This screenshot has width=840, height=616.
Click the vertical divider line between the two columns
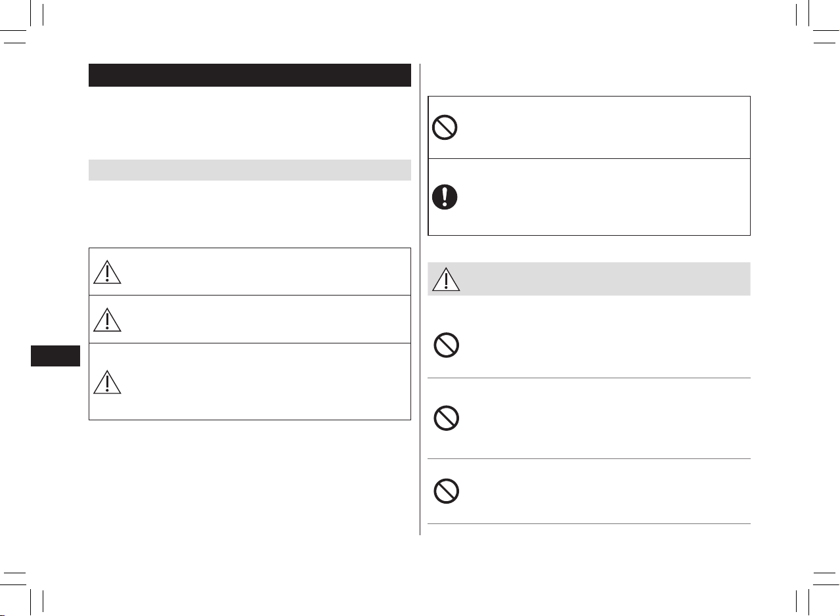(419, 299)
